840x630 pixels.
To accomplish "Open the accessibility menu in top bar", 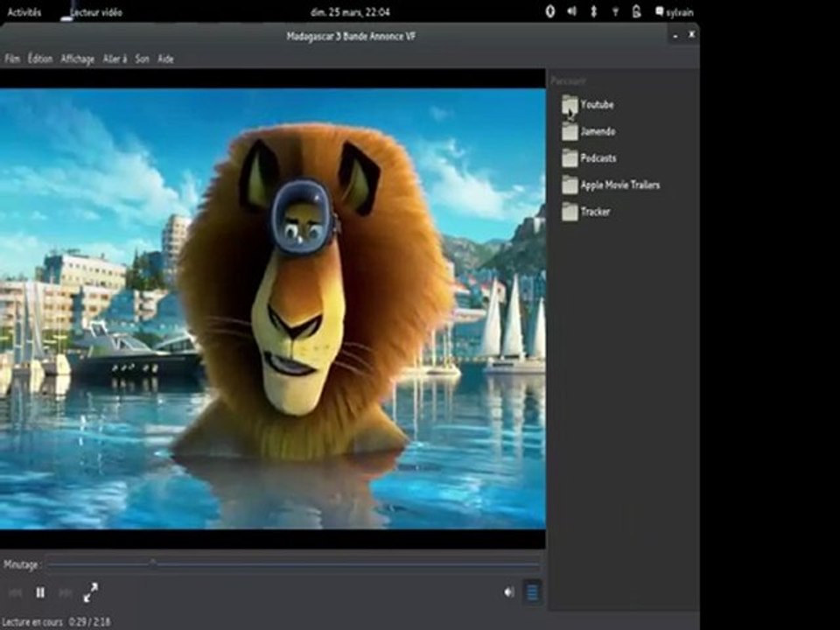I will pyautogui.click(x=550, y=11).
